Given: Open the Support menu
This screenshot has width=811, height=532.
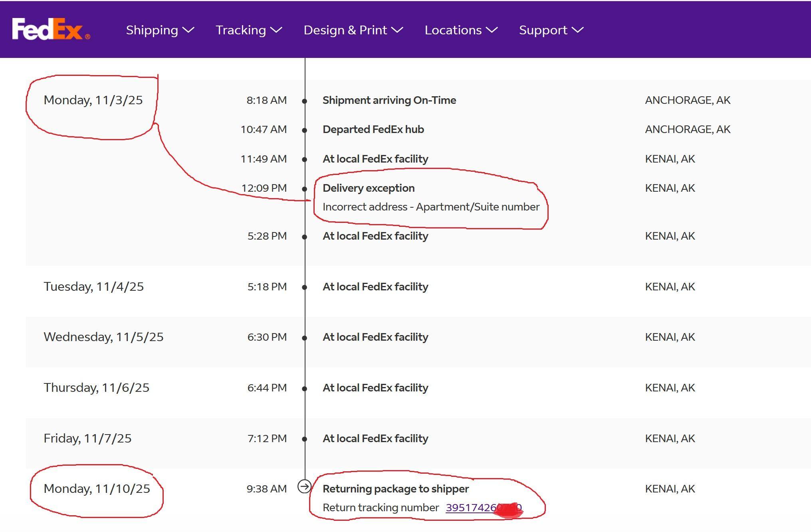Looking at the screenshot, I should pyautogui.click(x=543, y=30).
